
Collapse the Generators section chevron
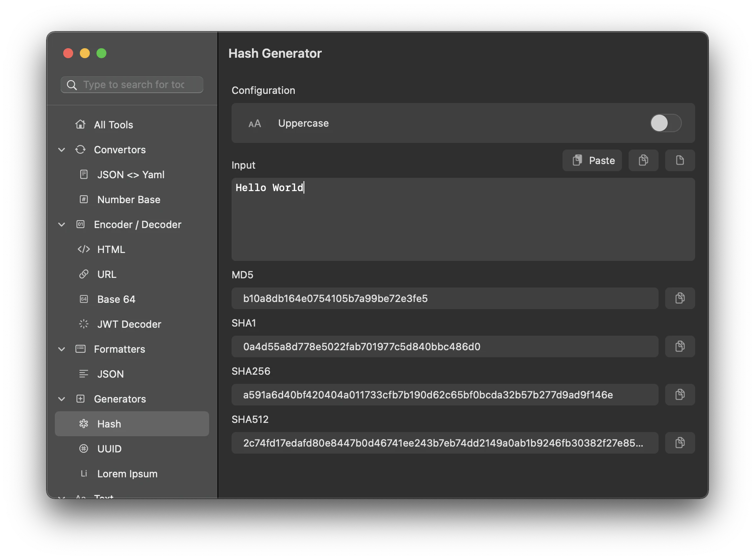62,399
